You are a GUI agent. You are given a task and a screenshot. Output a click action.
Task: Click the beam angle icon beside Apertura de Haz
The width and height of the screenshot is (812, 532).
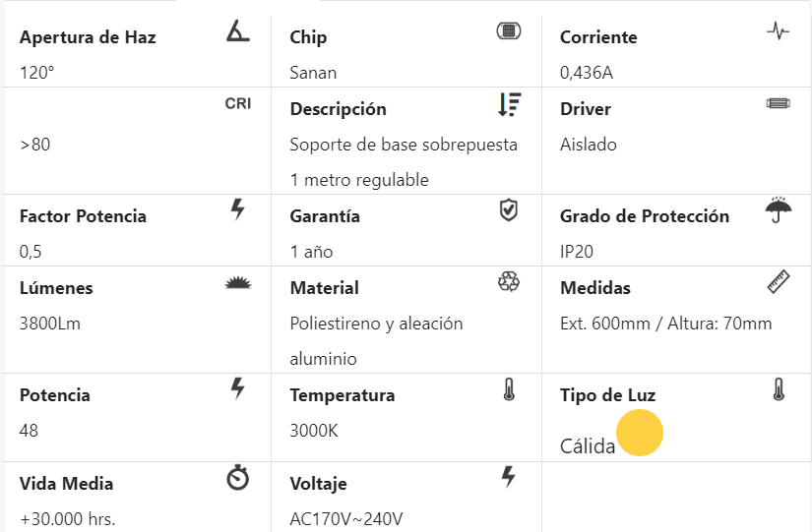(237, 30)
